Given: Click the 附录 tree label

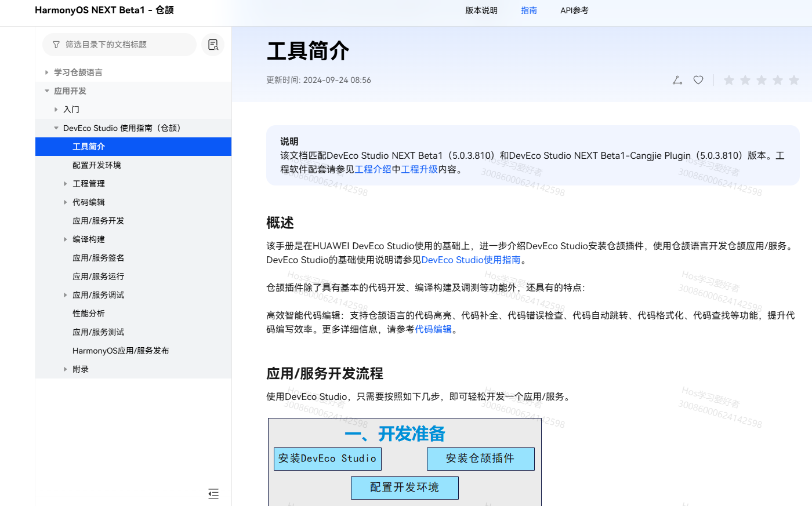Looking at the screenshot, I should click(x=81, y=369).
